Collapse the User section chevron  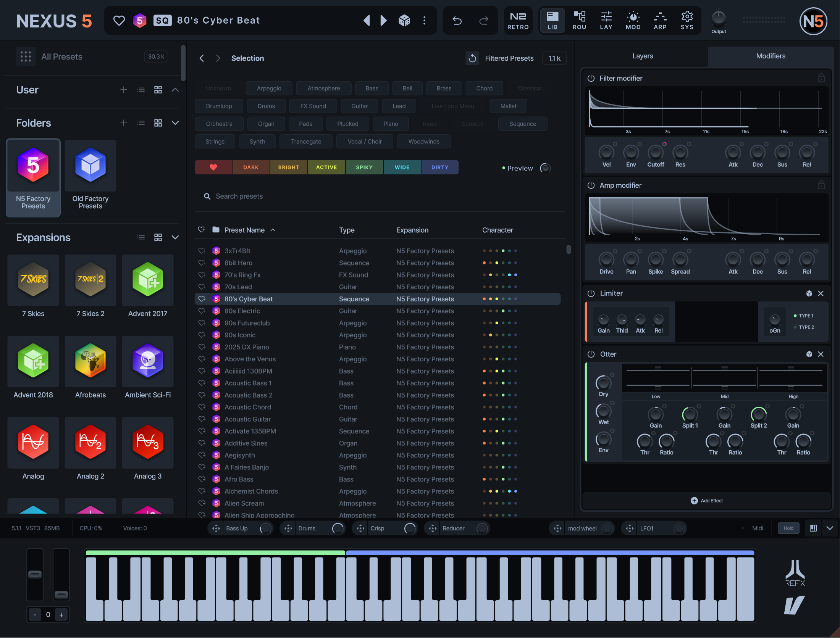pos(175,90)
